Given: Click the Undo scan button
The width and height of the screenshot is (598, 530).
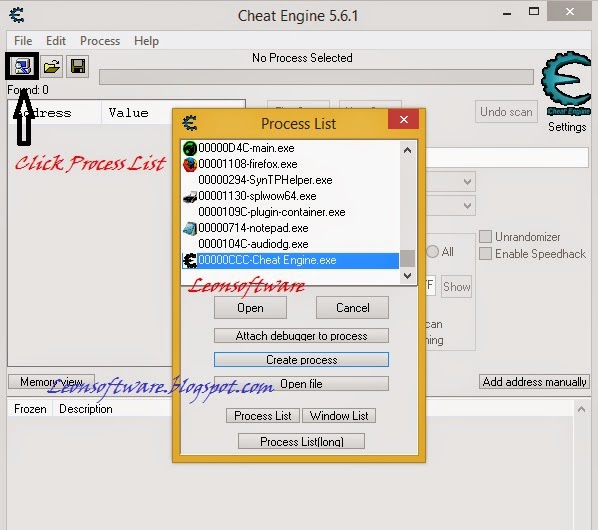Looking at the screenshot, I should coord(506,112).
